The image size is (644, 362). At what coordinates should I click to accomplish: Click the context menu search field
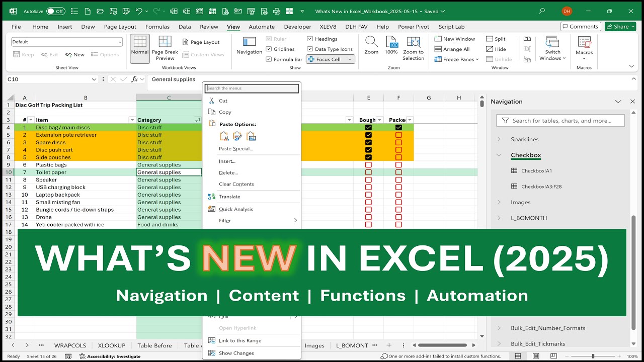click(x=252, y=88)
